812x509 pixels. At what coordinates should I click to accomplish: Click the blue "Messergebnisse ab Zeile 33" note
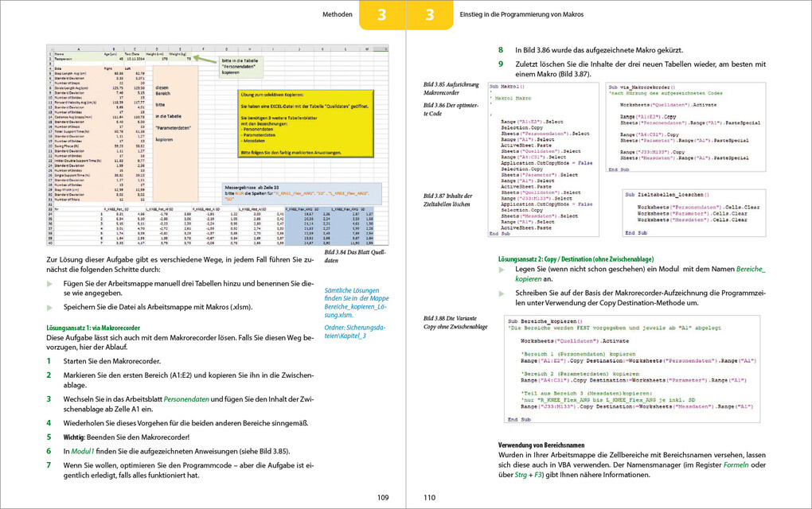pos(302,193)
